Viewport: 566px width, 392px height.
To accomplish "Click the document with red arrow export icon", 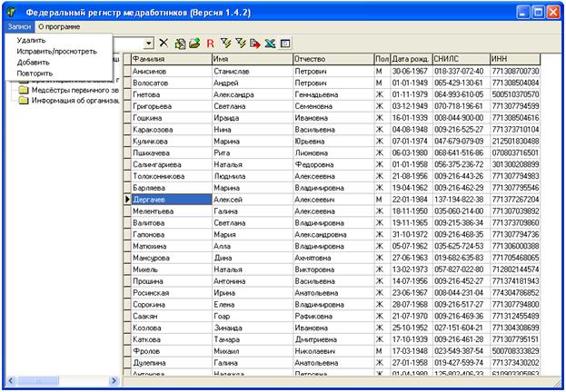I will 255,44.
